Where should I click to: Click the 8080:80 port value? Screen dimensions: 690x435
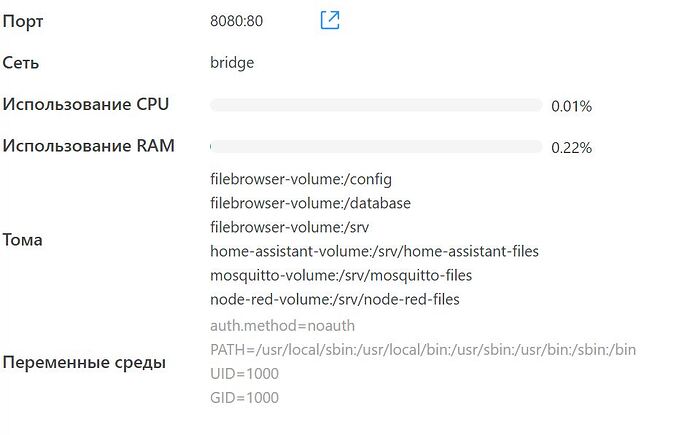(x=236, y=21)
